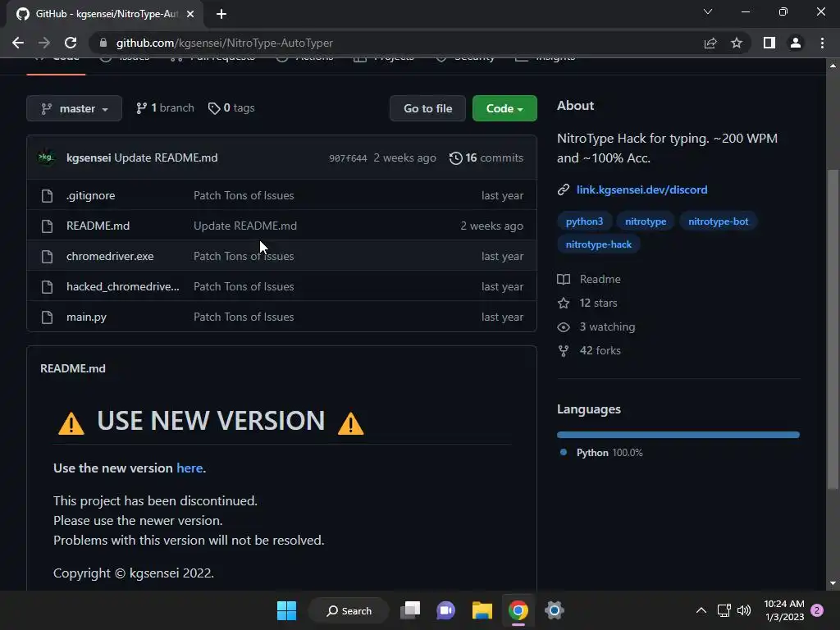Open the network tray icon
This screenshot has width=840, height=630.
[x=724, y=610]
